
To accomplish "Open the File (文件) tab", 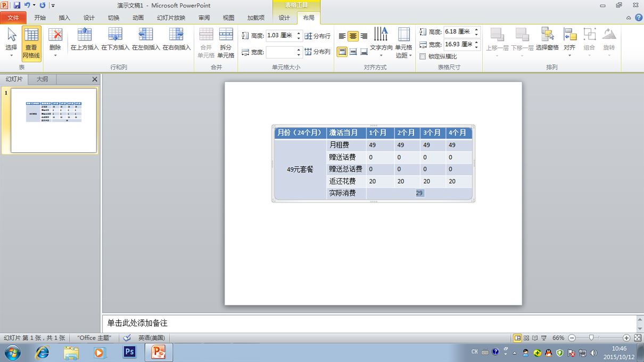I will point(13,18).
